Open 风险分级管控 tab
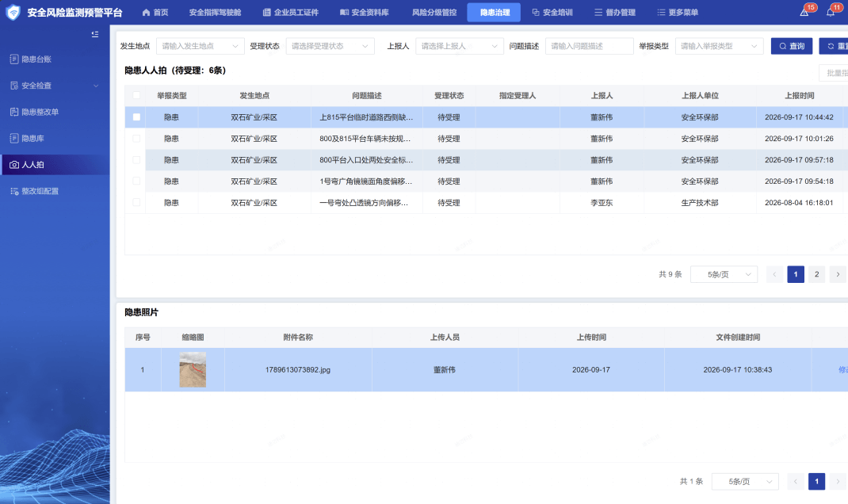Viewport: 848px width, 504px height. (x=434, y=12)
